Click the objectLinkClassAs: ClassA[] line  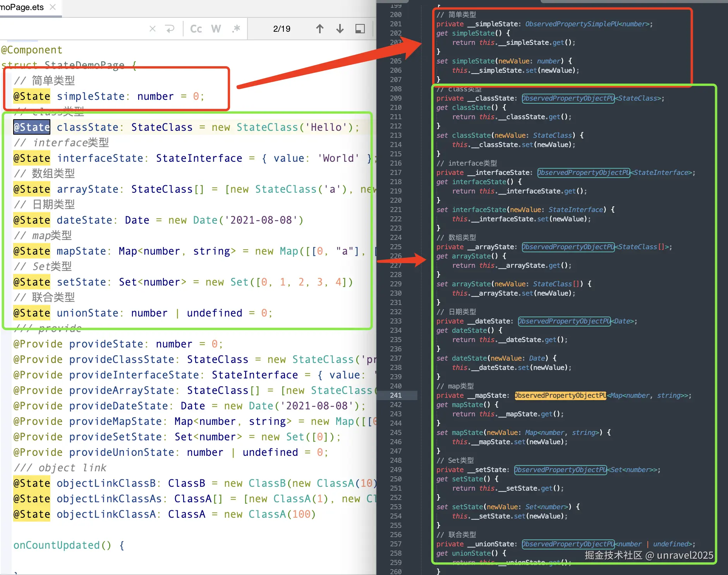(194, 499)
